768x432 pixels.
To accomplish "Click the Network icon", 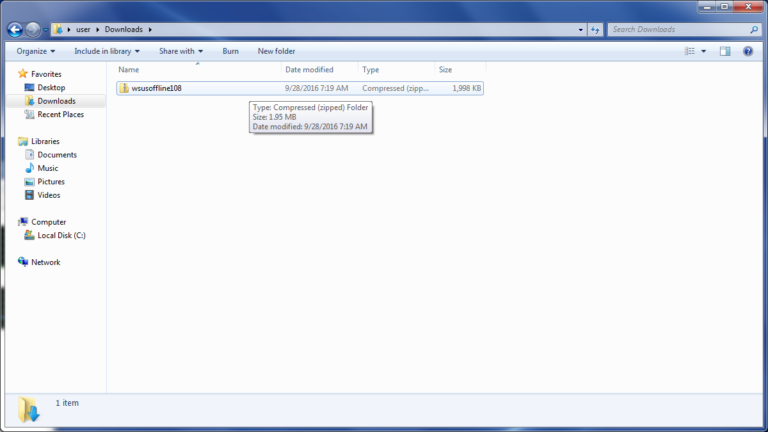I will (x=23, y=262).
